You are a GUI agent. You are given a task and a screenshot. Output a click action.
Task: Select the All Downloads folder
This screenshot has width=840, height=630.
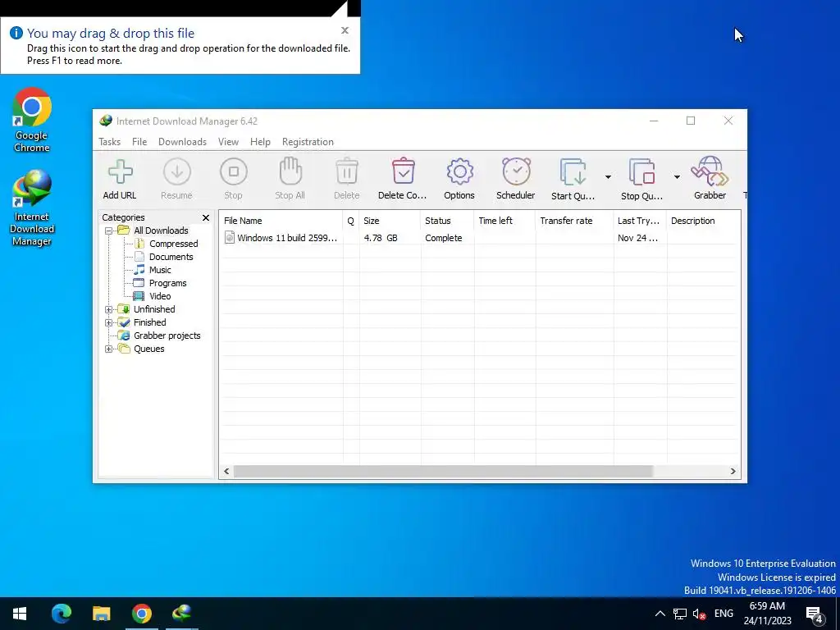pyautogui.click(x=161, y=231)
